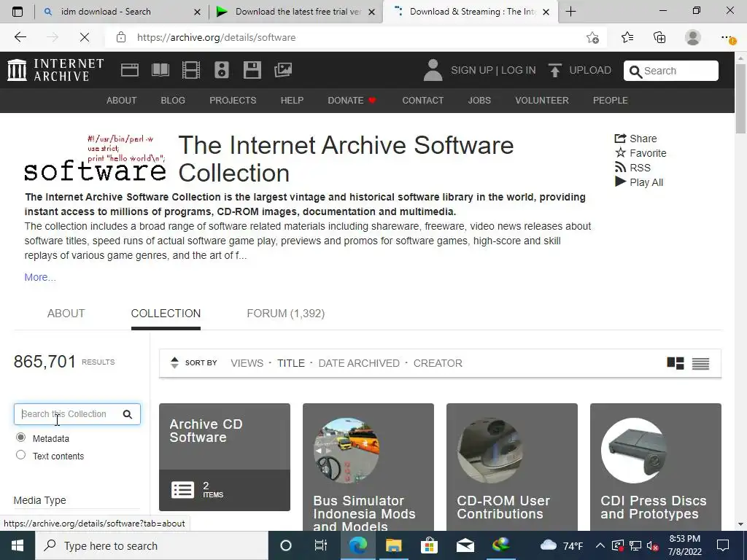Open browser Collections icon

[659, 37]
